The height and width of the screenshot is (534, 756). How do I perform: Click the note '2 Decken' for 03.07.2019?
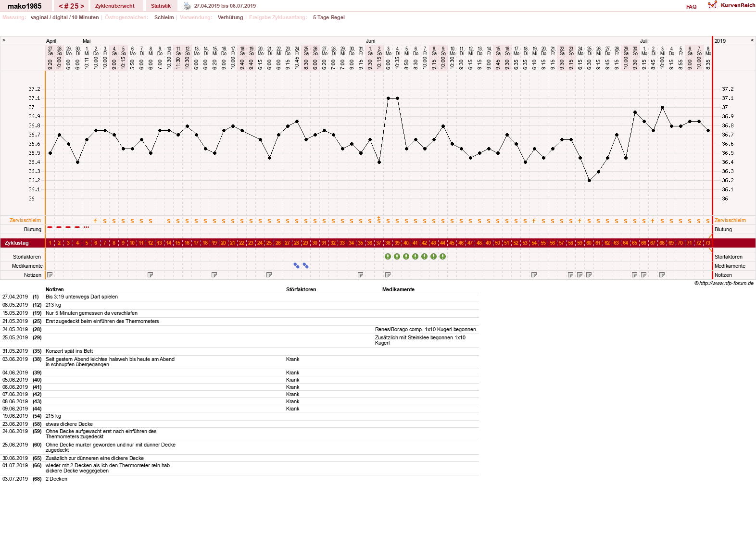point(57,479)
